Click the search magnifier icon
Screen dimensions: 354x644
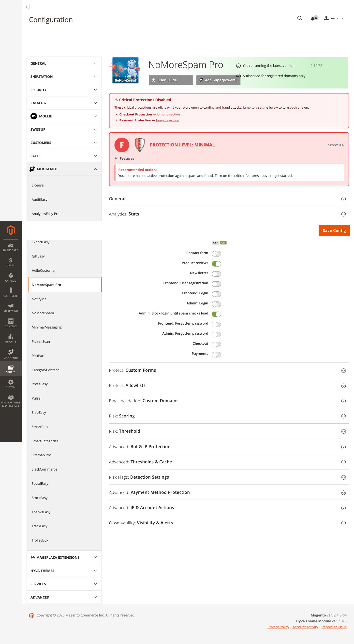tap(300, 18)
